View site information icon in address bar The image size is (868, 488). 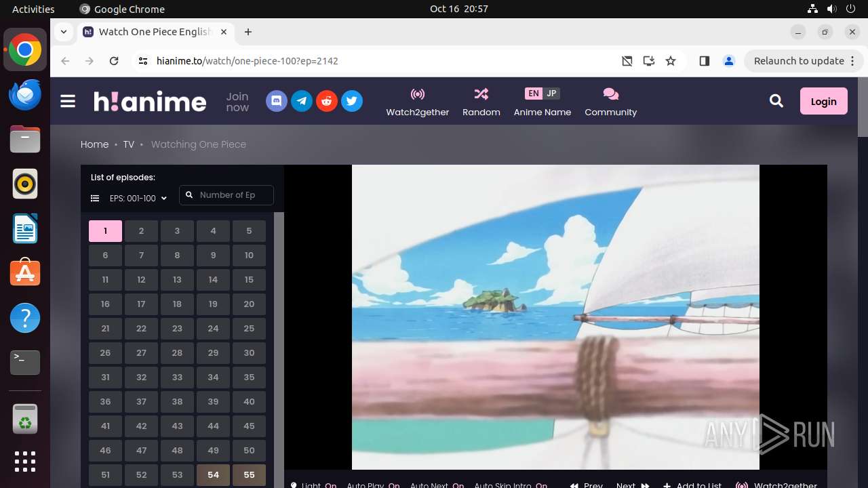pyautogui.click(x=142, y=61)
